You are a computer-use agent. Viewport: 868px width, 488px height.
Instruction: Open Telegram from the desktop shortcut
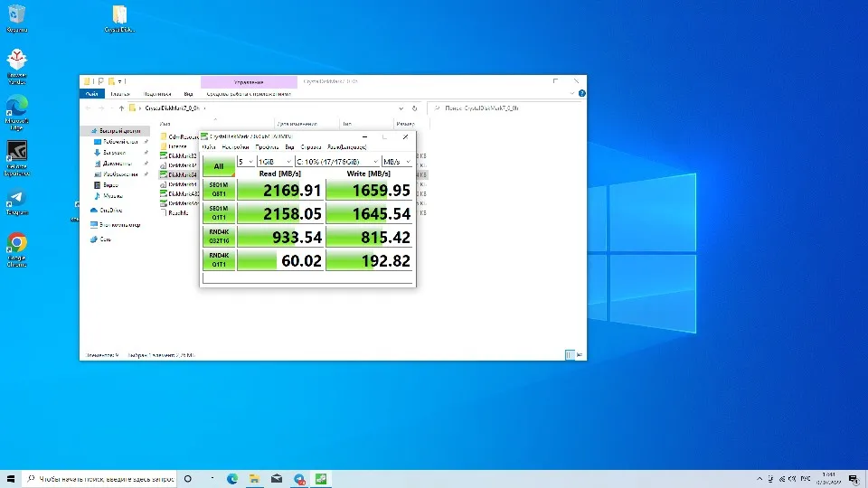[16, 198]
